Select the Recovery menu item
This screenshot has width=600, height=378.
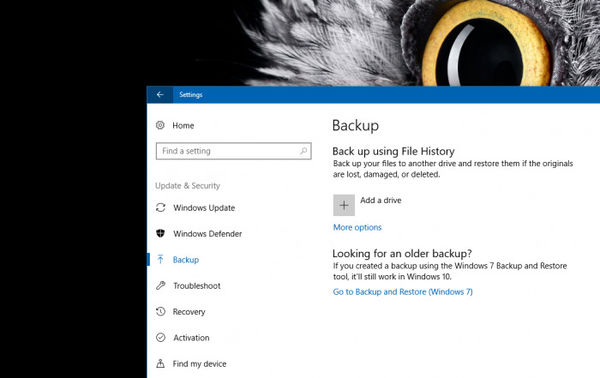189,312
